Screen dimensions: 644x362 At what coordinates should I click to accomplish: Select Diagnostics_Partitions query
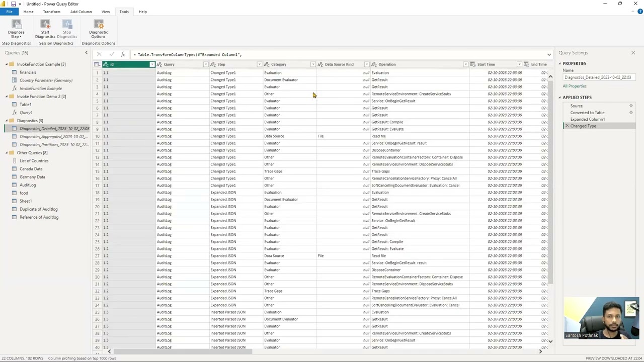[x=54, y=145]
